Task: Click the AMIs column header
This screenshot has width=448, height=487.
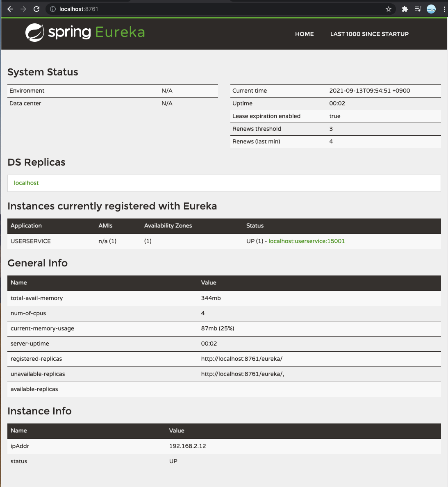Action: 105,226
